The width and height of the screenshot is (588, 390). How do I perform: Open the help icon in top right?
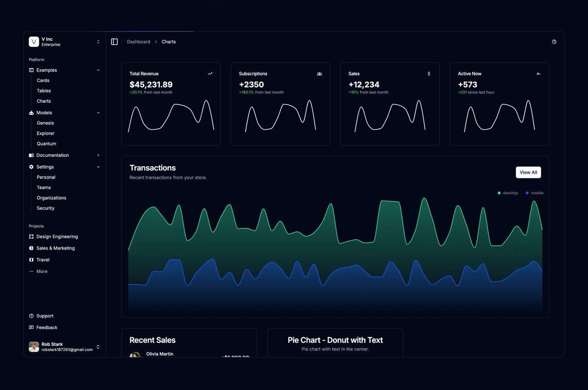tap(554, 42)
